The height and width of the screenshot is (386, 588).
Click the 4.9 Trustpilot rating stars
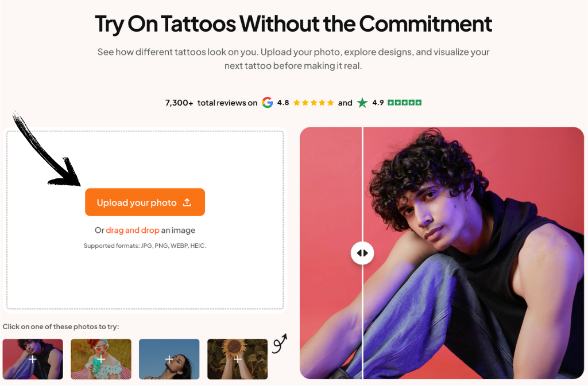click(x=404, y=102)
